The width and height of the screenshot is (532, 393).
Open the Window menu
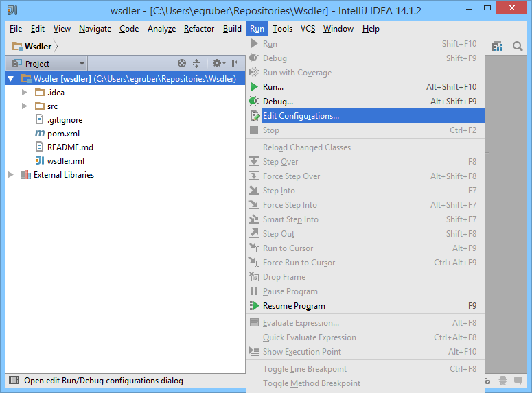coord(338,29)
